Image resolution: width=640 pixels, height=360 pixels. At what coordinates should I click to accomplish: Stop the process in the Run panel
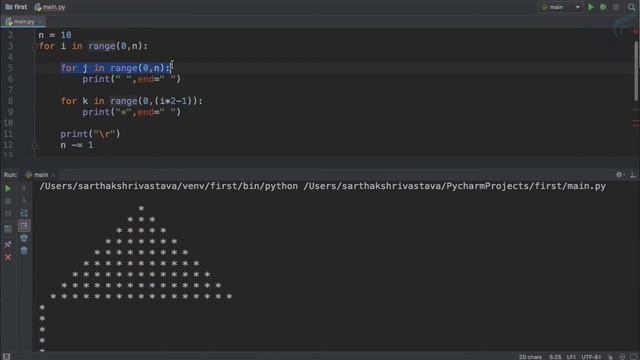point(8,201)
